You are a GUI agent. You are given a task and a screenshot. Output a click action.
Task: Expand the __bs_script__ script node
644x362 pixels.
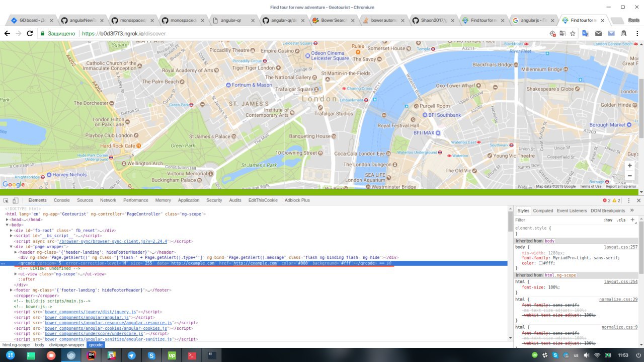click(11, 236)
